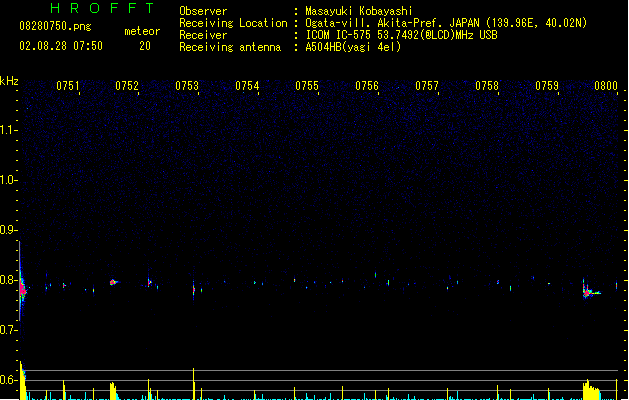629x400 pixels.
Task: Select the file name 08280750.png
Action: 55,26
